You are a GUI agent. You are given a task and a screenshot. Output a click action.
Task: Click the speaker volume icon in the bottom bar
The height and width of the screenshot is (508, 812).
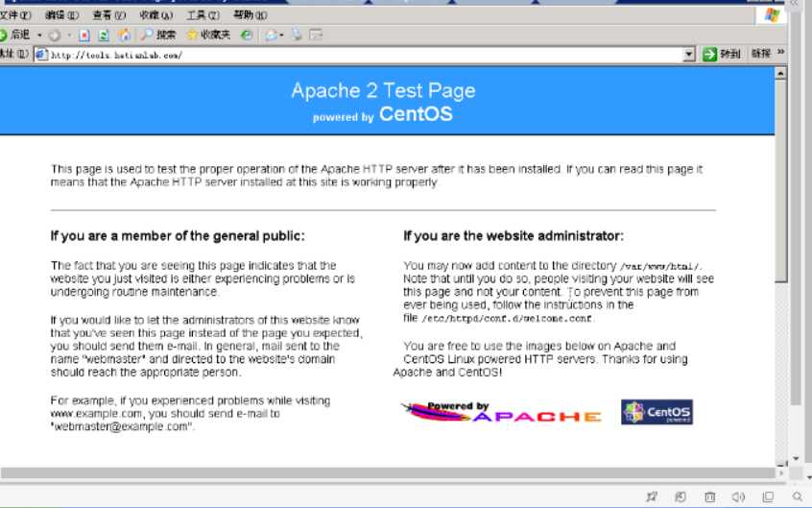coord(738,496)
